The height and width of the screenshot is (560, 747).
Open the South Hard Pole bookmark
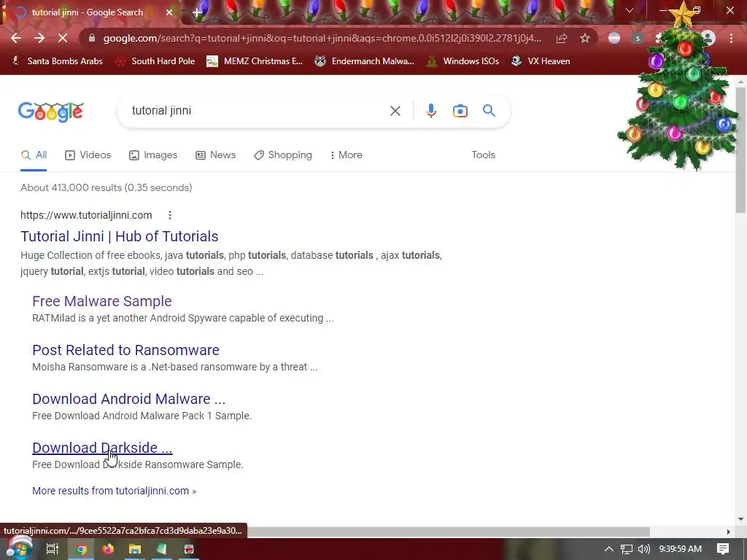pyautogui.click(x=155, y=61)
